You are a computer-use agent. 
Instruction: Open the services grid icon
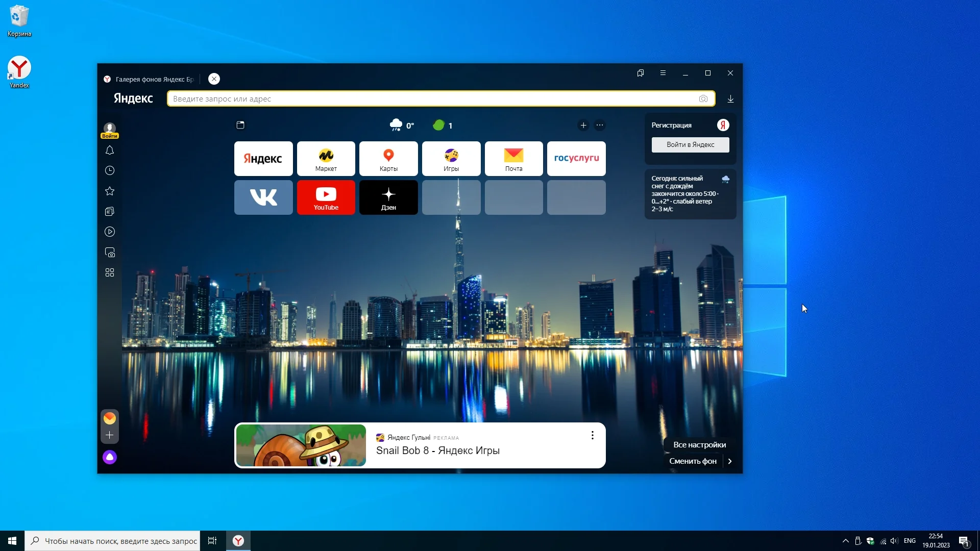(x=110, y=273)
